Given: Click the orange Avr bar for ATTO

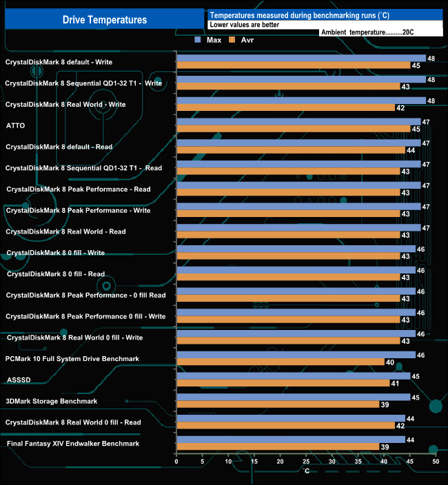Looking at the screenshot, I should click(294, 129).
